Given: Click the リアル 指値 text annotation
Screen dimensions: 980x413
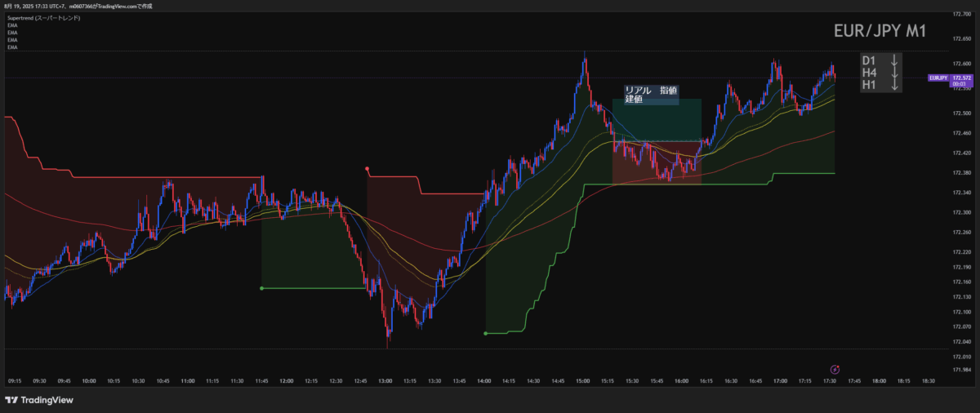Looking at the screenshot, I should click(650, 91).
